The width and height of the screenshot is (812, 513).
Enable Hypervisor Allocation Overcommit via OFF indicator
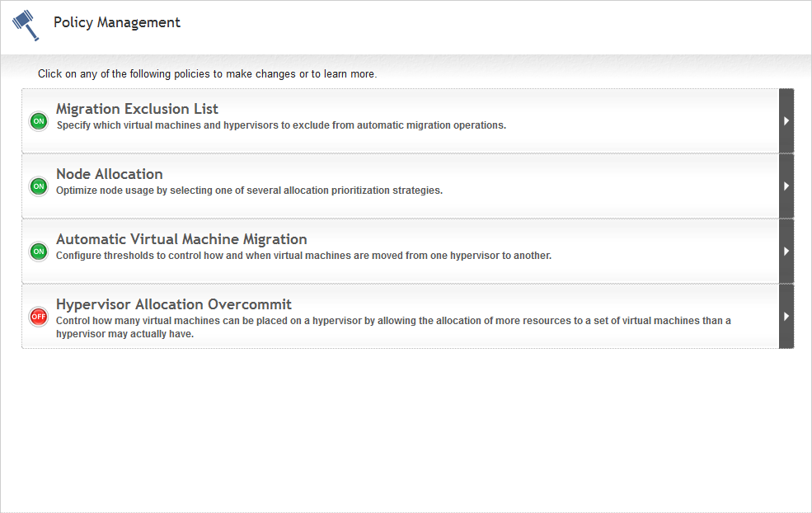pos(39,317)
